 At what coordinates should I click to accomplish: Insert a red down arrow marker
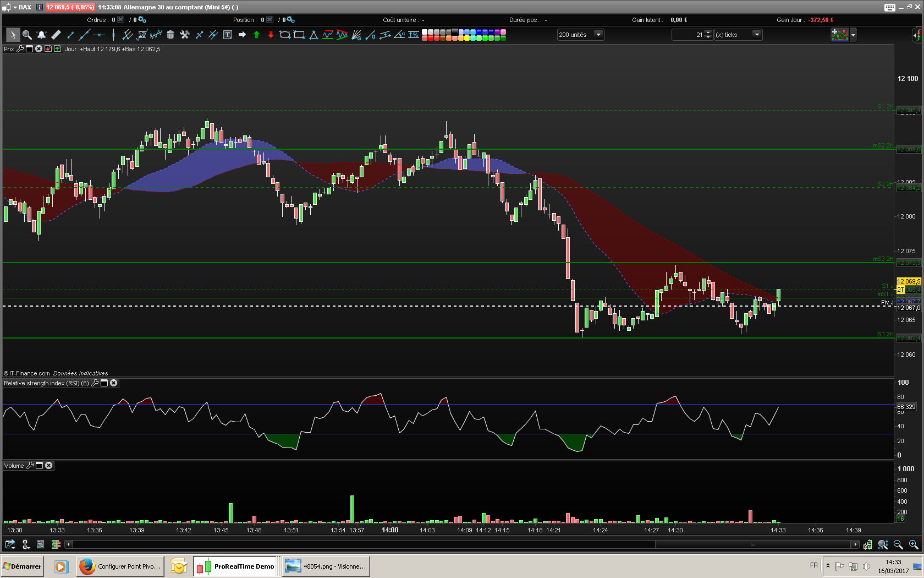[271, 35]
